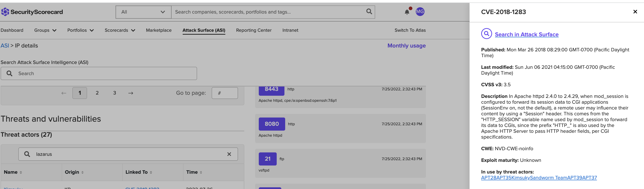Click Switch To Atlas

[x=410, y=30]
